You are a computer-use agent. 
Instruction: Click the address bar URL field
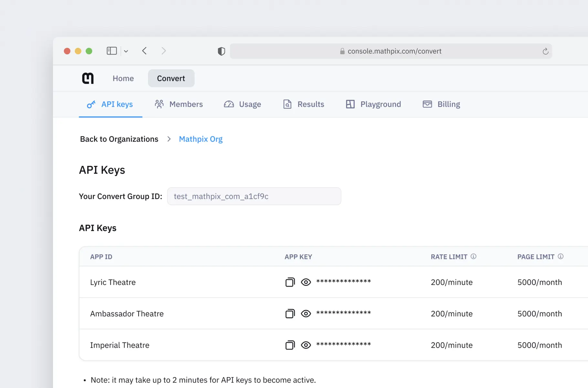click(391, 51)
